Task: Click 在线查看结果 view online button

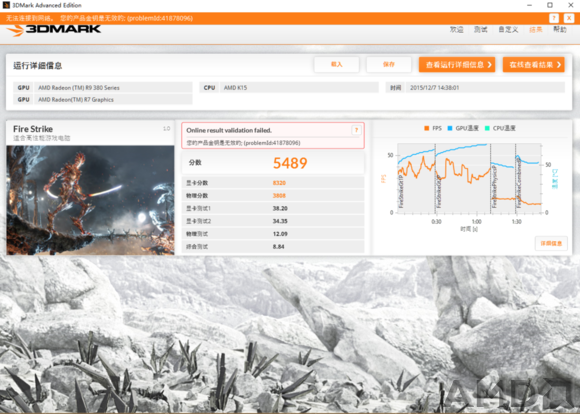Action: click(533, 65)
